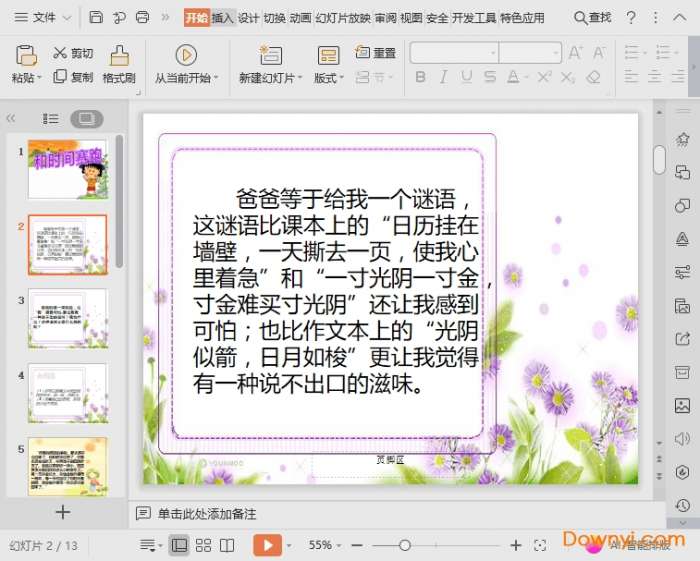Open the 特色应用 tab

(522, 18)
